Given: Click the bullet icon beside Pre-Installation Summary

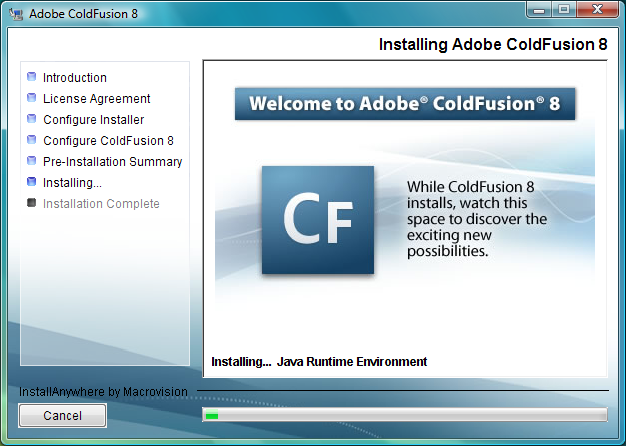Looking at the screenshot, I should point(31,161).
